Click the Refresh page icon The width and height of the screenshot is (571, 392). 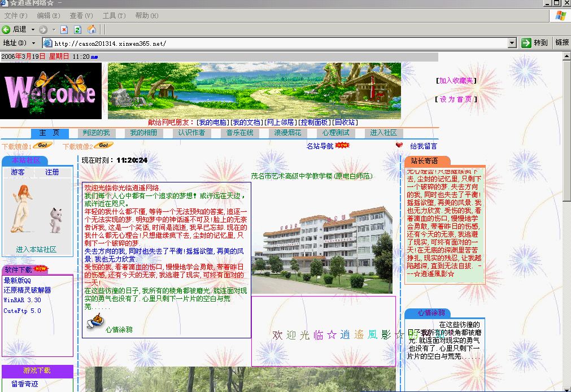click(77, 29)
